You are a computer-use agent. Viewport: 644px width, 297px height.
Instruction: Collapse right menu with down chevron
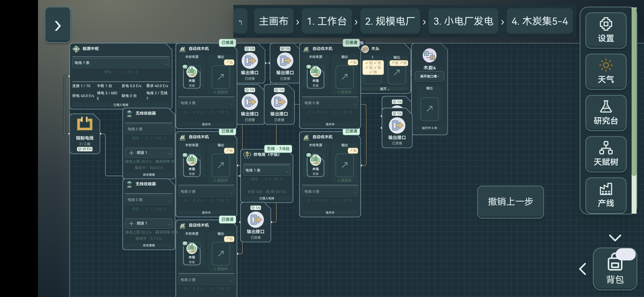tap(615, 238)
